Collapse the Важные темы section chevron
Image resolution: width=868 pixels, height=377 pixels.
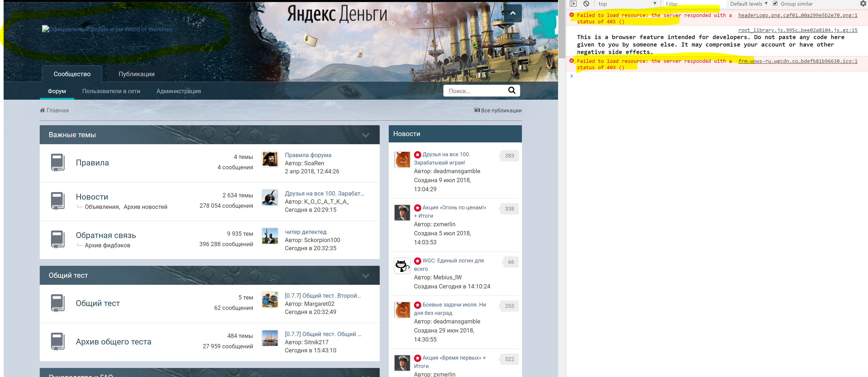[x=365, y=135]
